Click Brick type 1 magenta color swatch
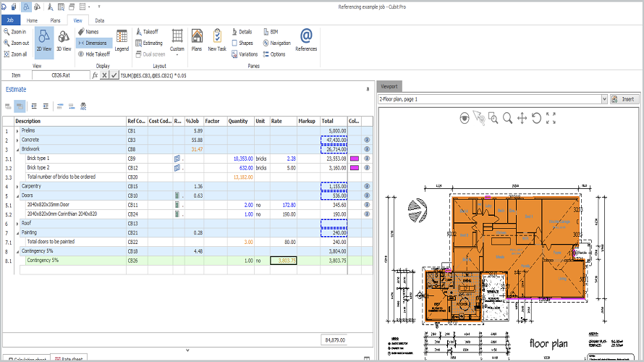 point(354,158)
